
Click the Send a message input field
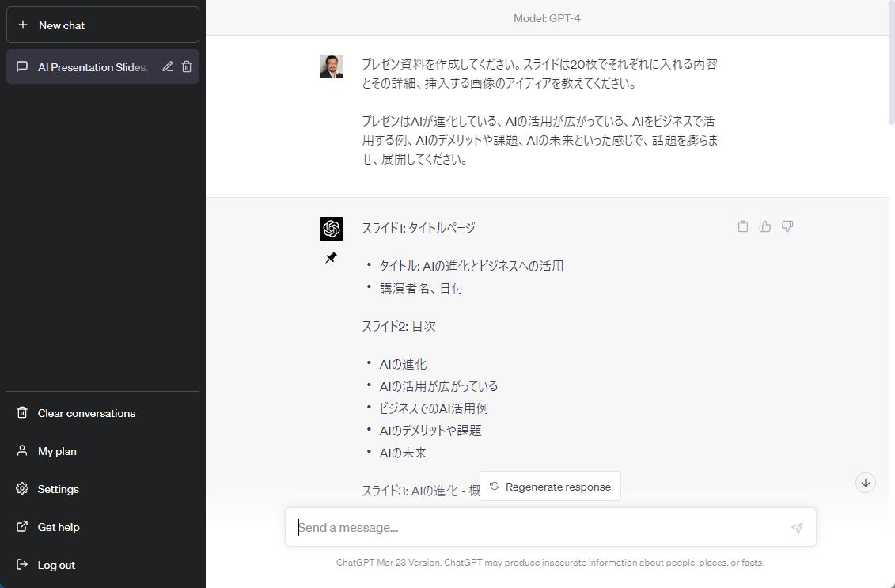[x=538, y=528]
